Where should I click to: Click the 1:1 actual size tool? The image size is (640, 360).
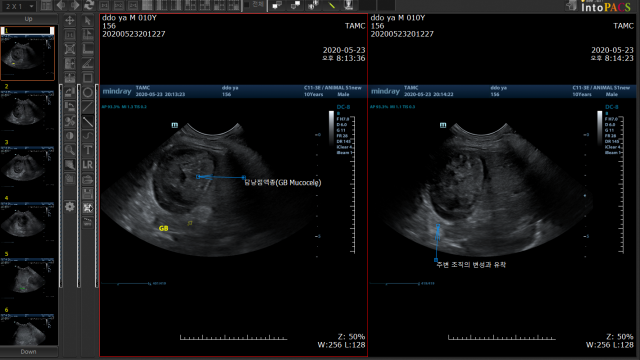pyautogui.click(x=70, y=35)
